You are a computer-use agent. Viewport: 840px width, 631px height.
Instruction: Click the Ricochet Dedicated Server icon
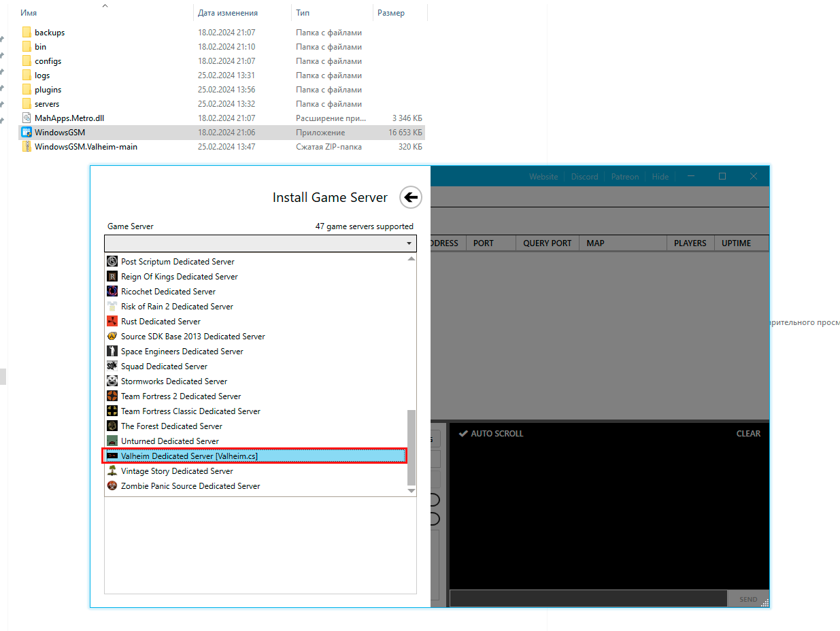(112, 291)
